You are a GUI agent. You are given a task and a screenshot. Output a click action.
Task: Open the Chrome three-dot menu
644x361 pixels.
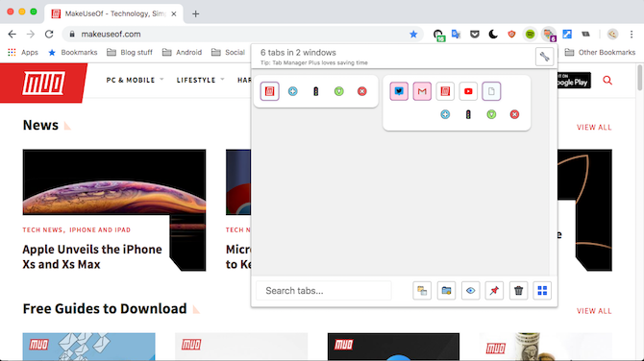coord(632,34)
